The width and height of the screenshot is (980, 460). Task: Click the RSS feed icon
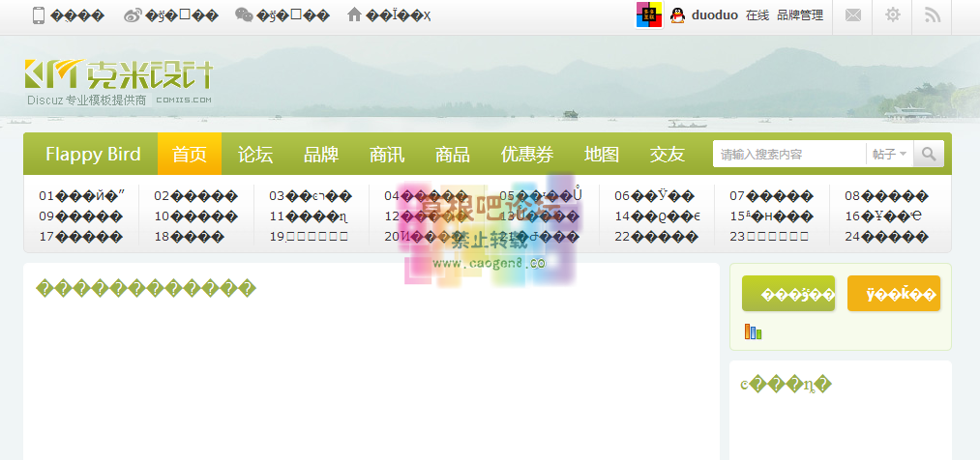coord(933,15)
